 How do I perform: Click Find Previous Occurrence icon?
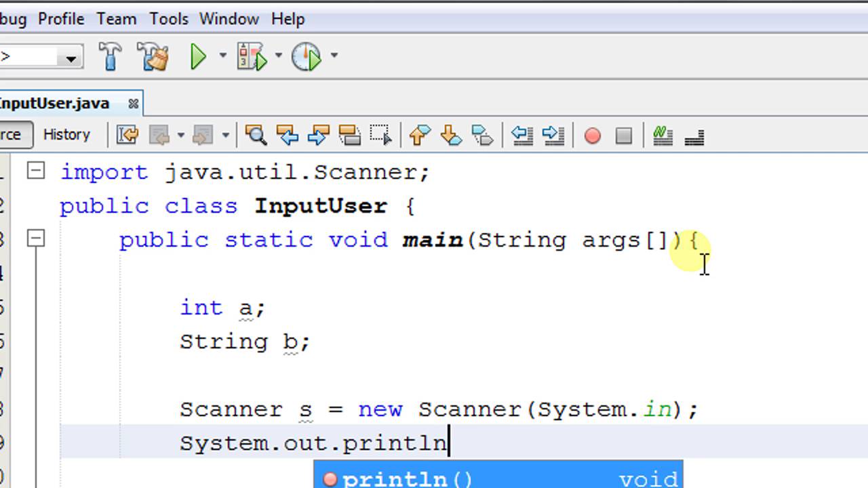(288, 135)
